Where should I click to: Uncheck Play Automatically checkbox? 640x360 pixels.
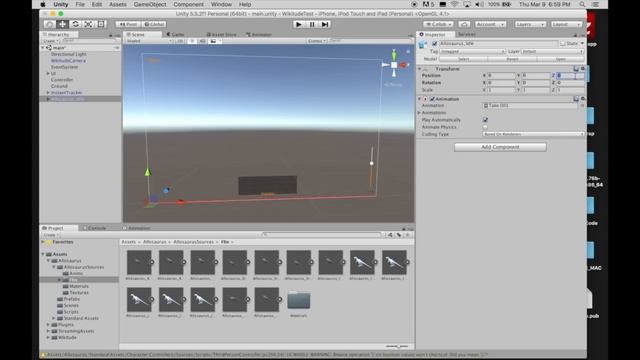pyautogui.click(x=485, y=120)
